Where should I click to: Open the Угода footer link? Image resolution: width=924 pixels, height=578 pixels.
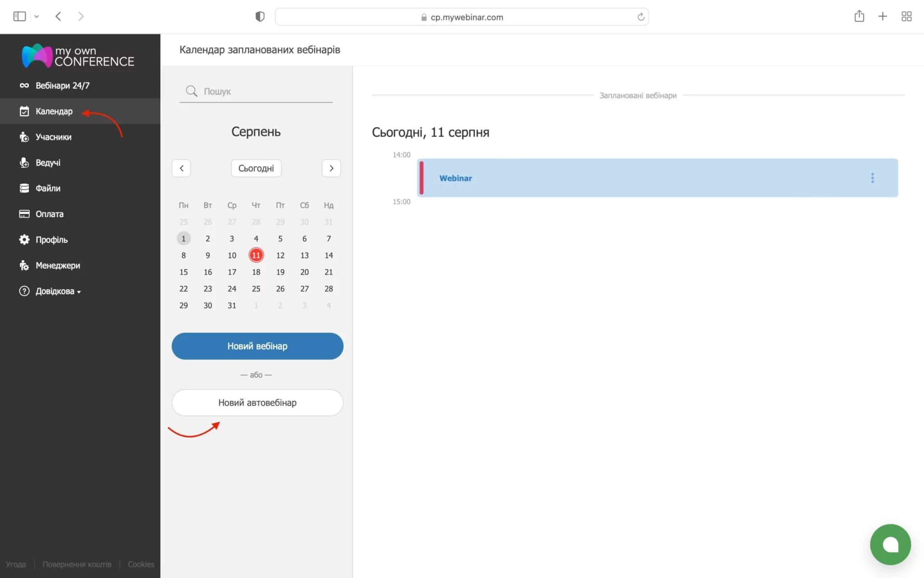pyautogui.click(x=16, y=564)
